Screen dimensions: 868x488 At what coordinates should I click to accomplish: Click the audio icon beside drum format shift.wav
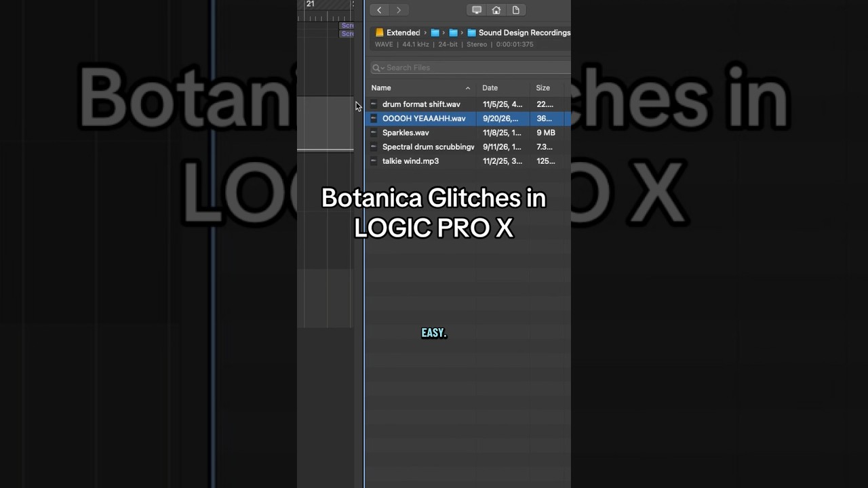[374, 104]
